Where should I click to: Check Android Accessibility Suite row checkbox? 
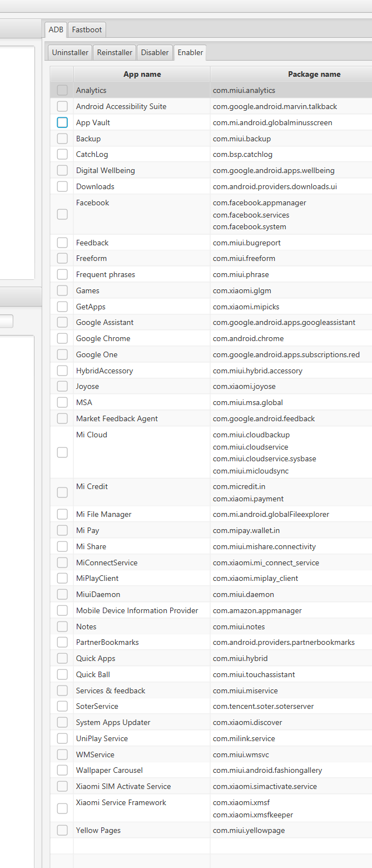[62, 106]
